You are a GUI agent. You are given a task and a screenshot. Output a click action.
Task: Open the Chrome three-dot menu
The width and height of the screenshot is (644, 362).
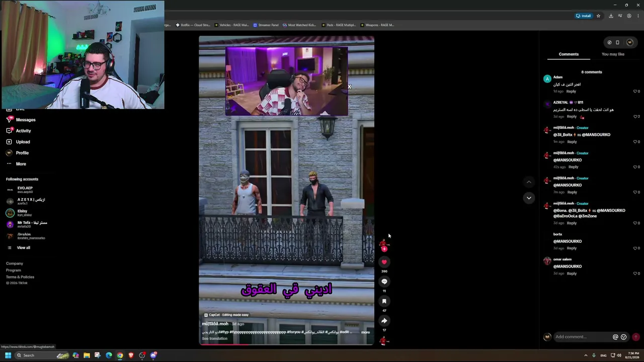tap(638, 16)
